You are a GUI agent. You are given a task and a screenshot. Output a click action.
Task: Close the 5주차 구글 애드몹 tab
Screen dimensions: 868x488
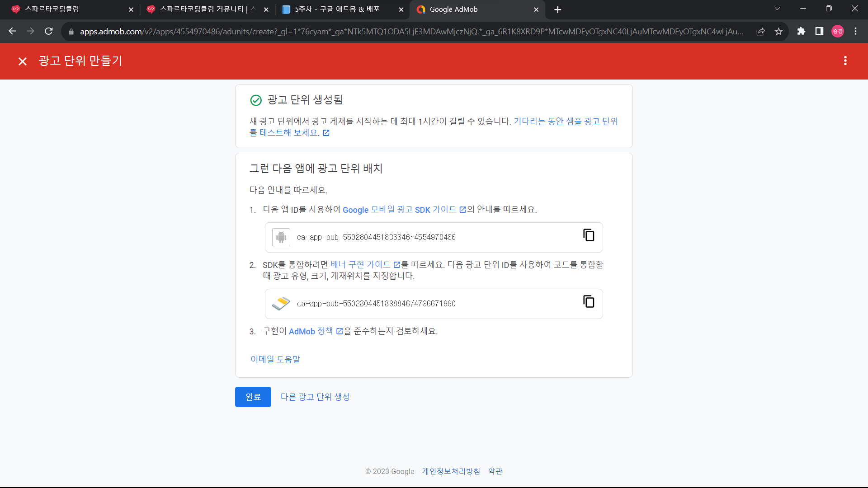401,9
